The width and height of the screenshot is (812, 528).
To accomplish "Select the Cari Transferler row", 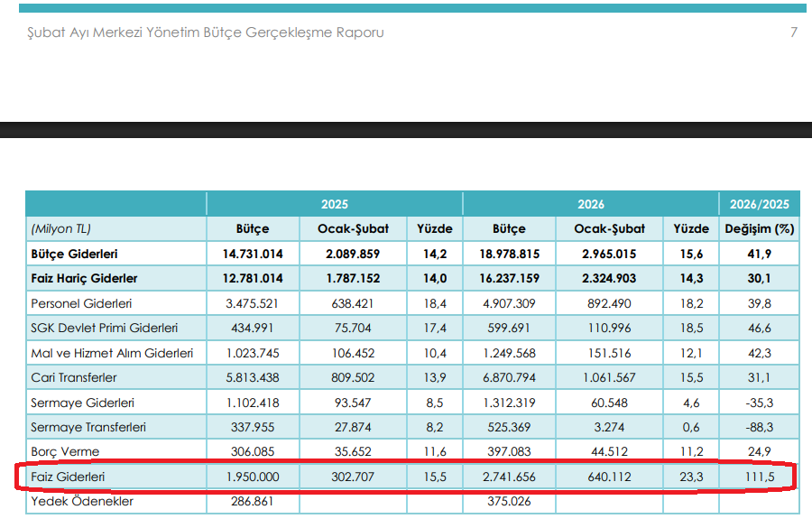I will click(x=75, y=376).
